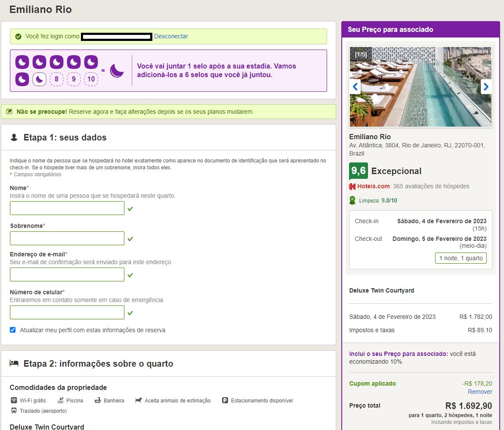This screenshot has width=504, height=430.
Task: Click the edit icon beside 'Não se preocupe!'
Action: click(x=9, y=111)
